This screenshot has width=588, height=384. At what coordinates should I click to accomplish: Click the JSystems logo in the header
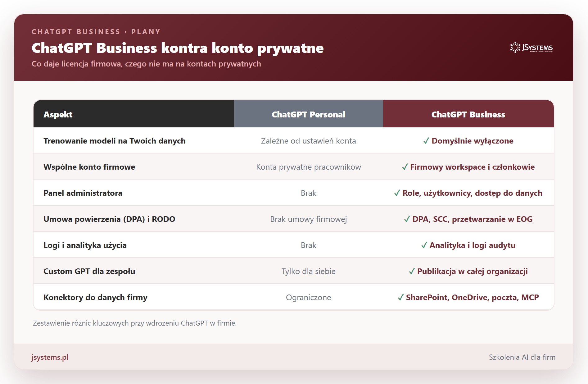(x=531, y=48)
